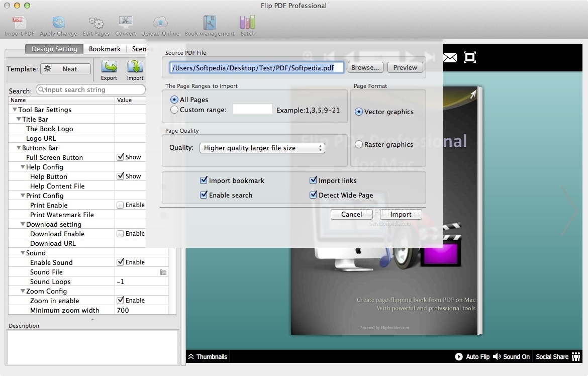
Task: Click the Convert toolbar icon
Action: click(x=125, y=23)
